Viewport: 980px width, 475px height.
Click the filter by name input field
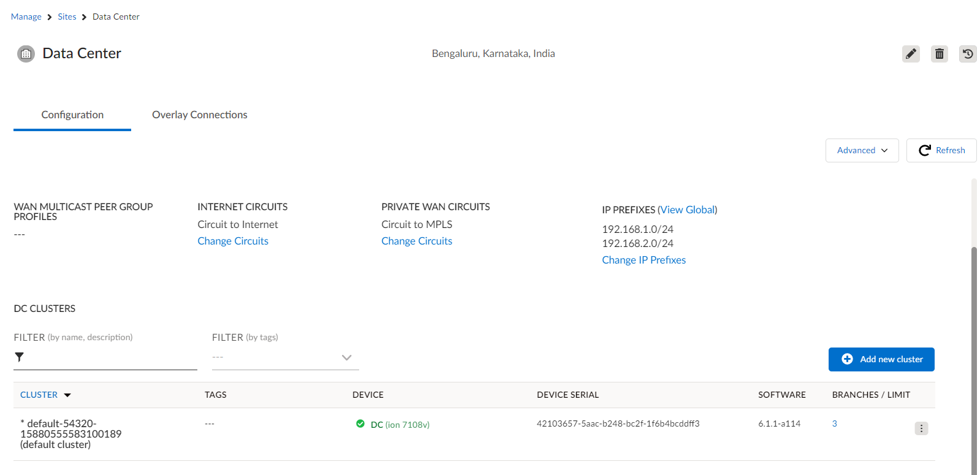tap(110, 357)
